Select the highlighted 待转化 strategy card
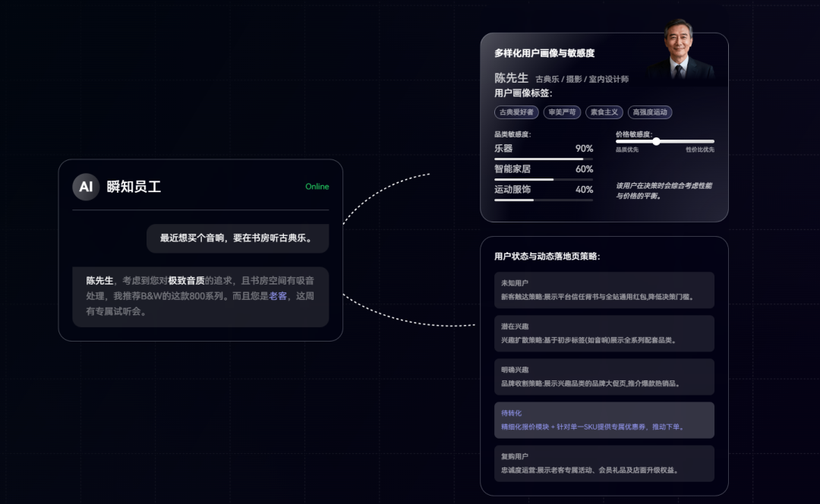The height and width of the screenshot is (504, 820). pyautogui.click(x=604, y=421)
